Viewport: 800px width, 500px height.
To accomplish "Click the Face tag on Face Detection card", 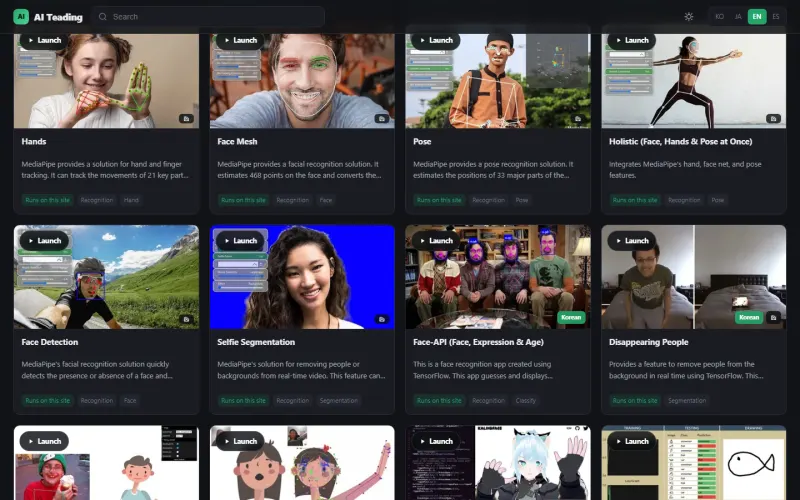I will (x=130, y=401).
